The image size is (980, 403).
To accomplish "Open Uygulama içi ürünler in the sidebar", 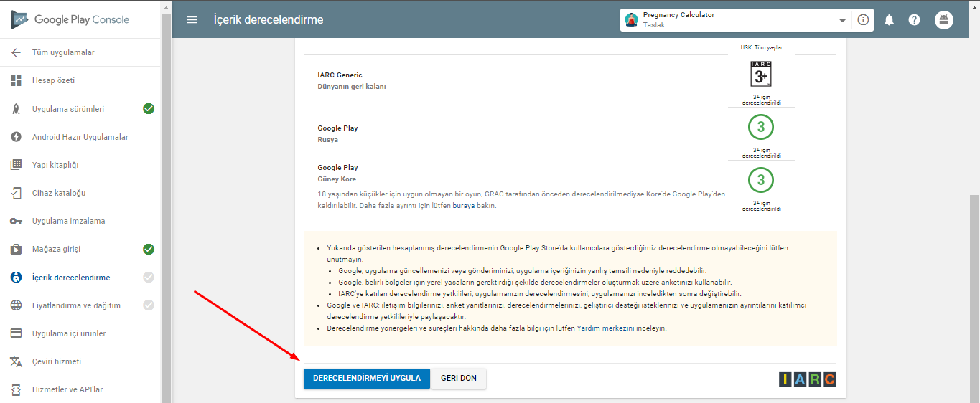I will point(69,333).
